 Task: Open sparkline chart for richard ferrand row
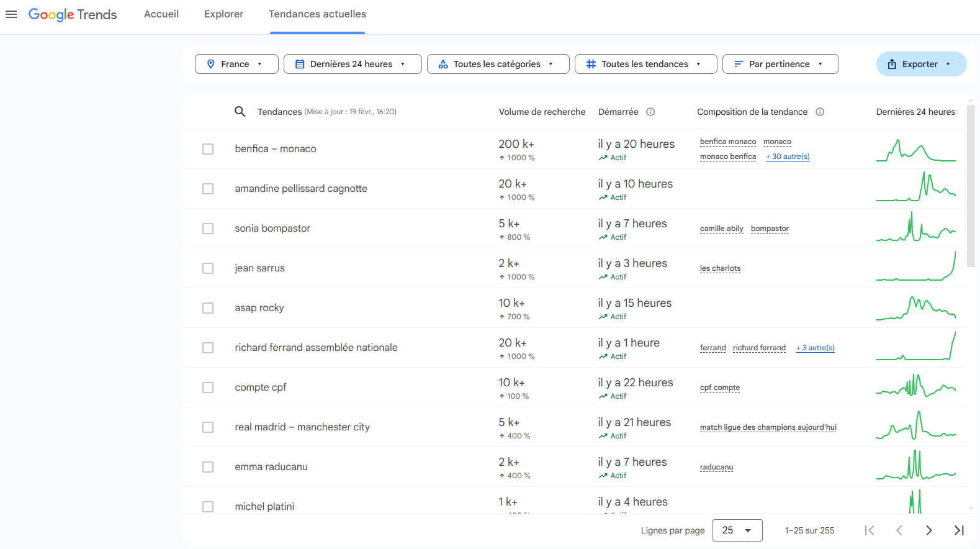(916, 347)
